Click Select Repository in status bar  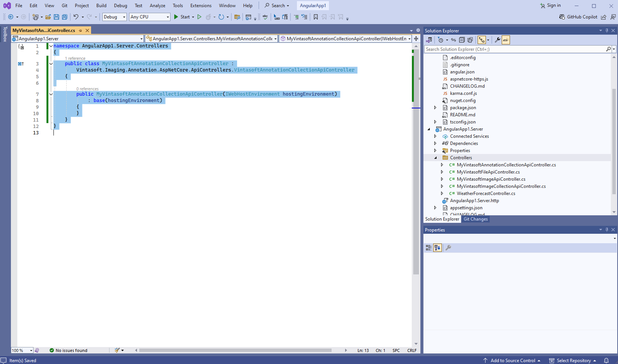pyautogui.click(x=573, y=361)
